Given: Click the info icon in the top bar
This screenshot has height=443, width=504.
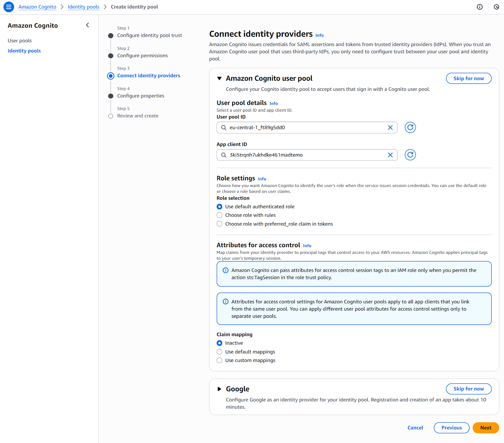Looking at the screenshot, I should pos(479,7).
